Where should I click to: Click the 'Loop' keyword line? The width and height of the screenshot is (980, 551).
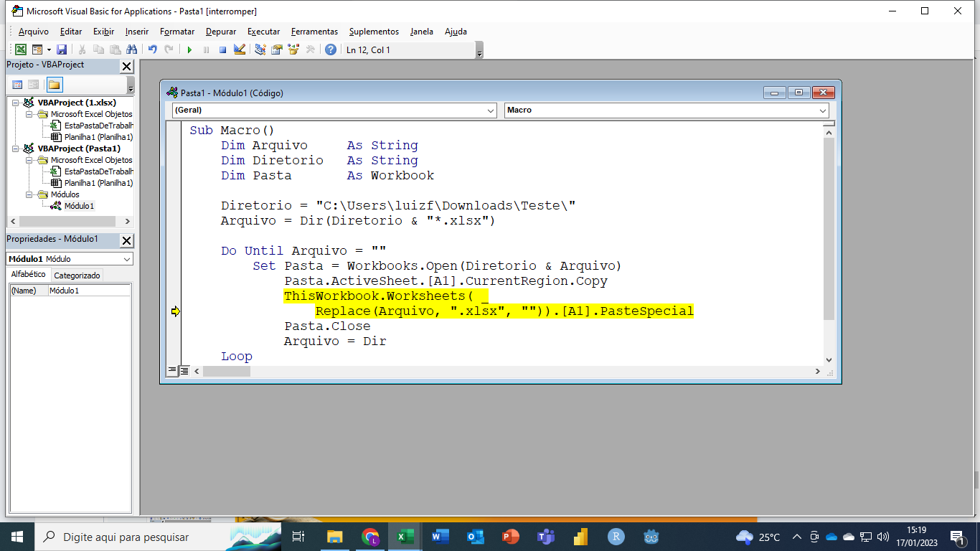pyautogui.click(x=237, y=357)
